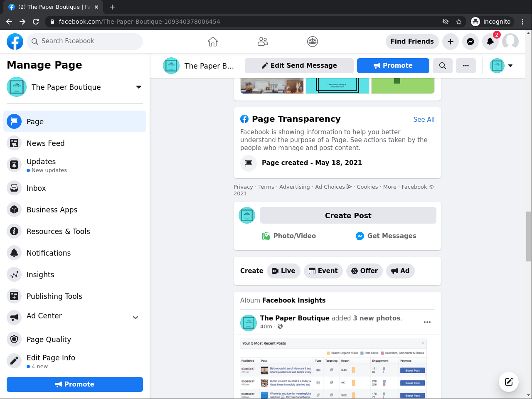Click the plus Create icon
532x399 pixels.
[451, 42]
